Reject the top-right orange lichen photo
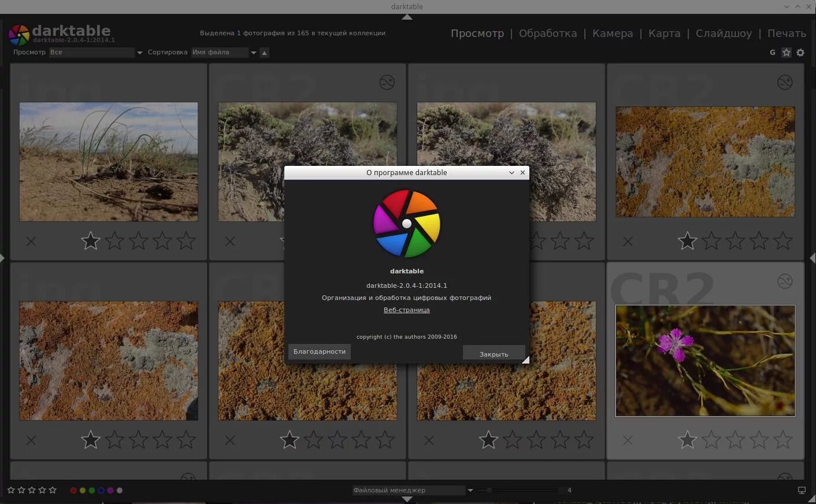816x504 pixels. [628, 241]
